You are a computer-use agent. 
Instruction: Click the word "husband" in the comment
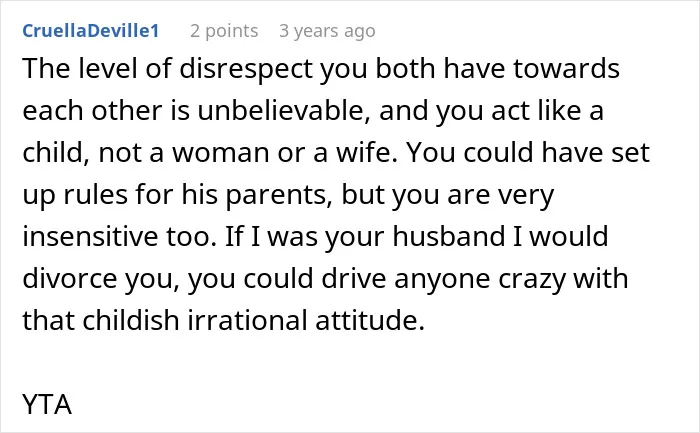[x=449, y=236]
